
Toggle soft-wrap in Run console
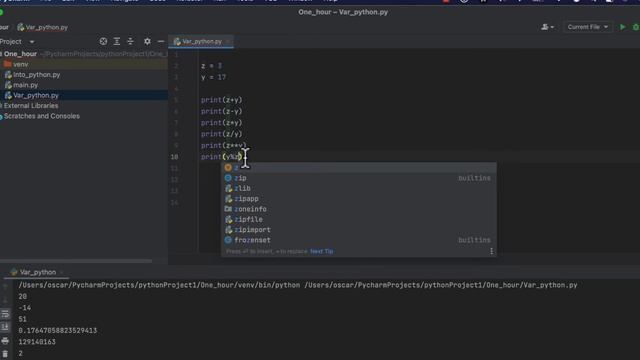click(x=5, y=313)
